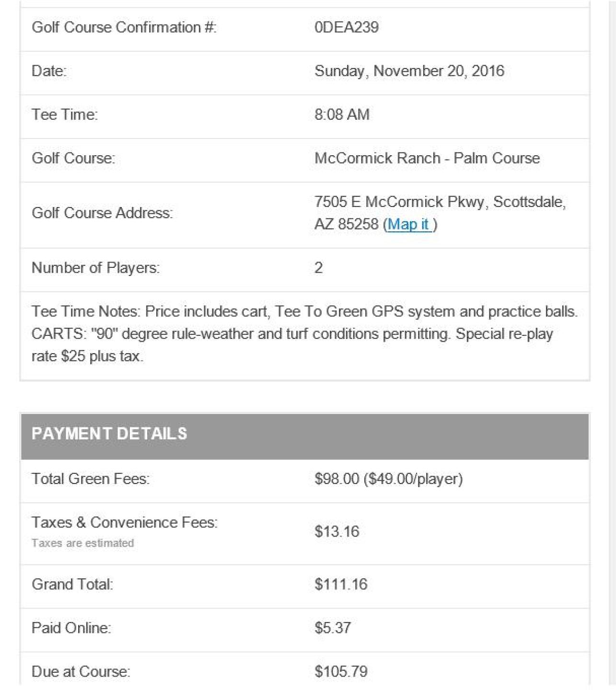Click McCormick Ranch - Palm Course text
Screen dimensions: 616x690
pyautogui.click(x=427, y=158)
